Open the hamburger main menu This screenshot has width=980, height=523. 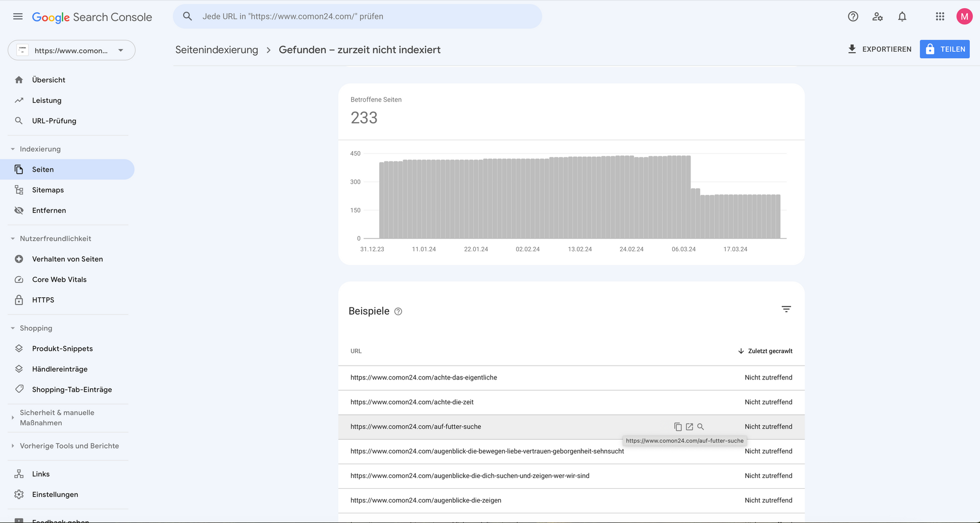point(18,16)
